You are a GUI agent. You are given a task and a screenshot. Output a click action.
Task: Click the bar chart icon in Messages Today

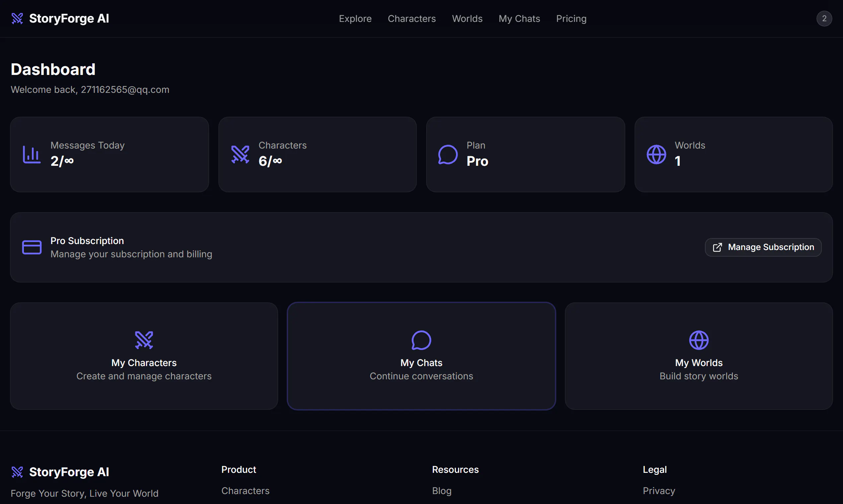[32, 155]
